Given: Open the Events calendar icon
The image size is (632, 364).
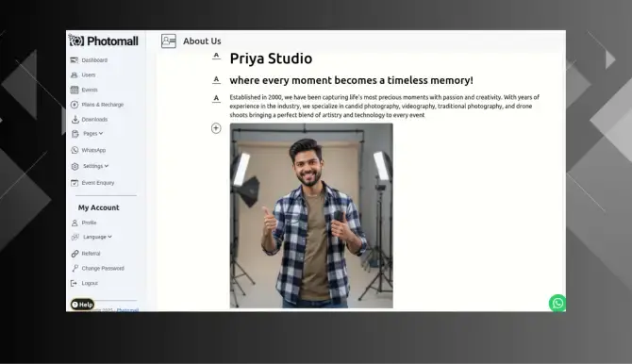Looking at the screenshot, I should point(75,90).
